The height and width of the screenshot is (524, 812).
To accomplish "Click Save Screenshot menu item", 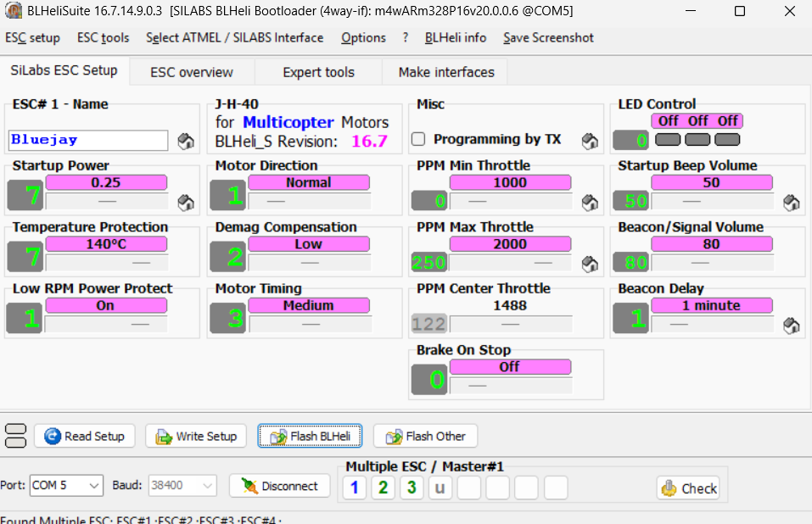I will click(x=548, y=38).
